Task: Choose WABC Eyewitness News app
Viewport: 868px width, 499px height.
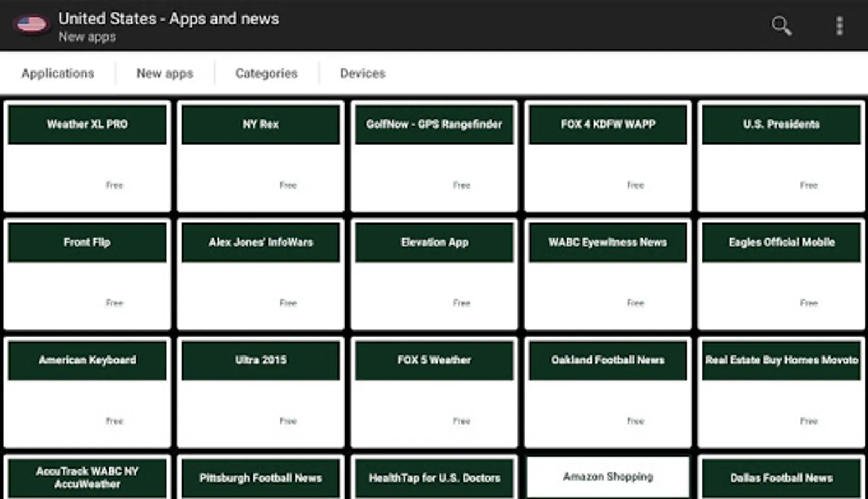Action: 608,274
